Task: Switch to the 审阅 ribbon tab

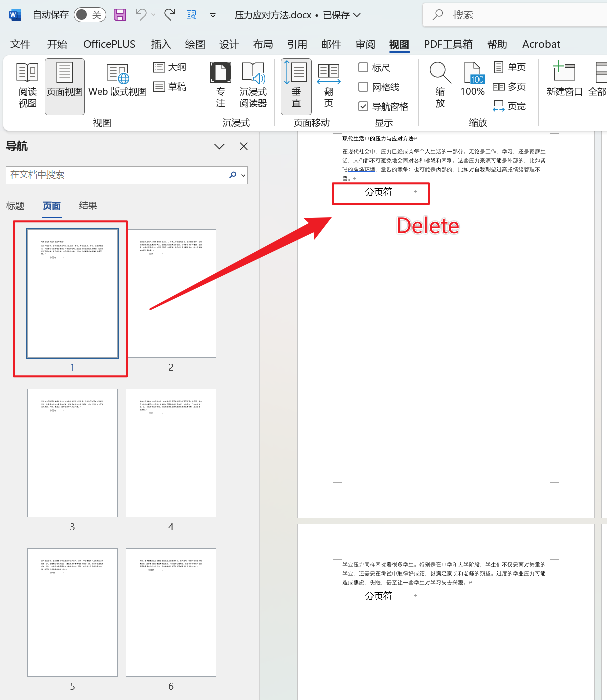Action: click(365, 44)
